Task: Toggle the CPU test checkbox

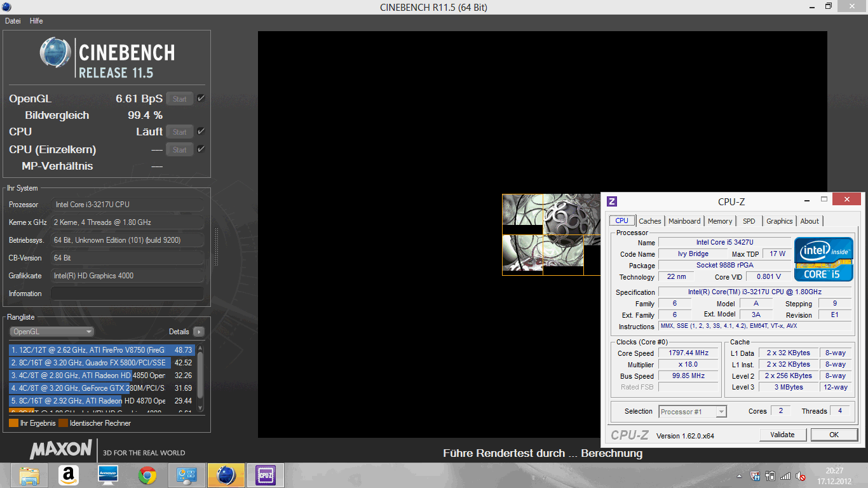Action: (201, 132)
